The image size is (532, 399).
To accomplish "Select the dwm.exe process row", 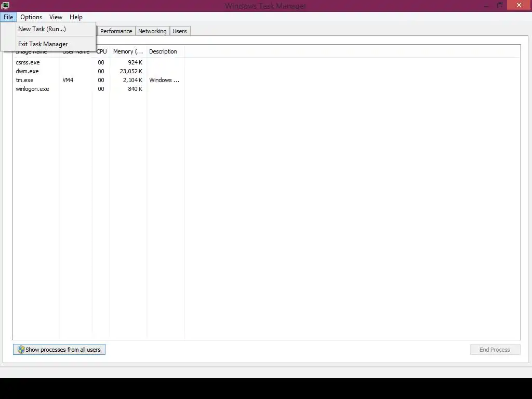I will point(98,71).
